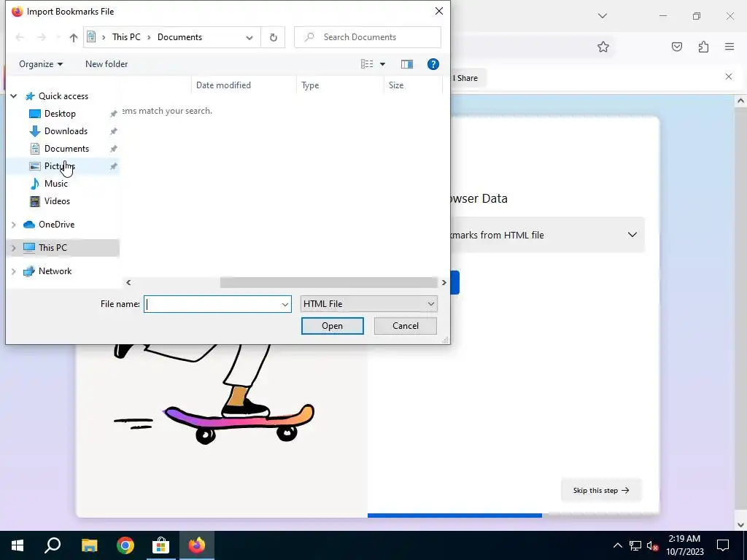
Task: List all tabs chevron in Firefox
Action: point(602,16)
